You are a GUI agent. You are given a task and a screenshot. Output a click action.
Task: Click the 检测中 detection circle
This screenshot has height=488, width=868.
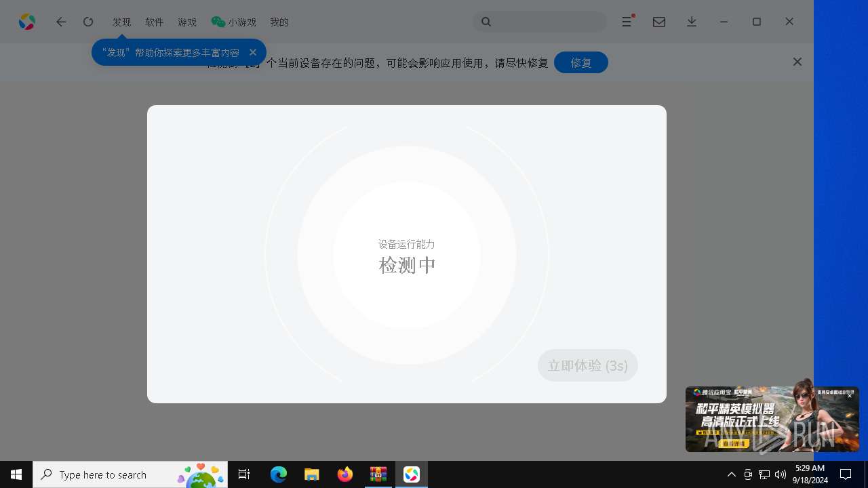tap(407, 256)
